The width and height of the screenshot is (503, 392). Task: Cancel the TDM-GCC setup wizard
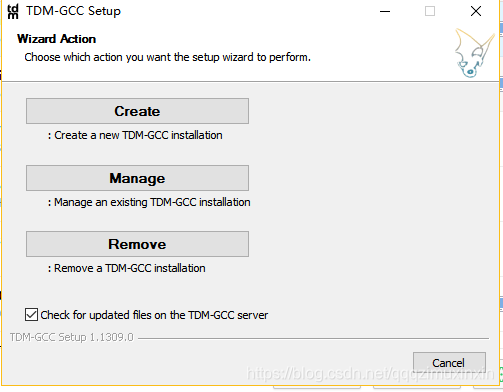pos(449,362)
